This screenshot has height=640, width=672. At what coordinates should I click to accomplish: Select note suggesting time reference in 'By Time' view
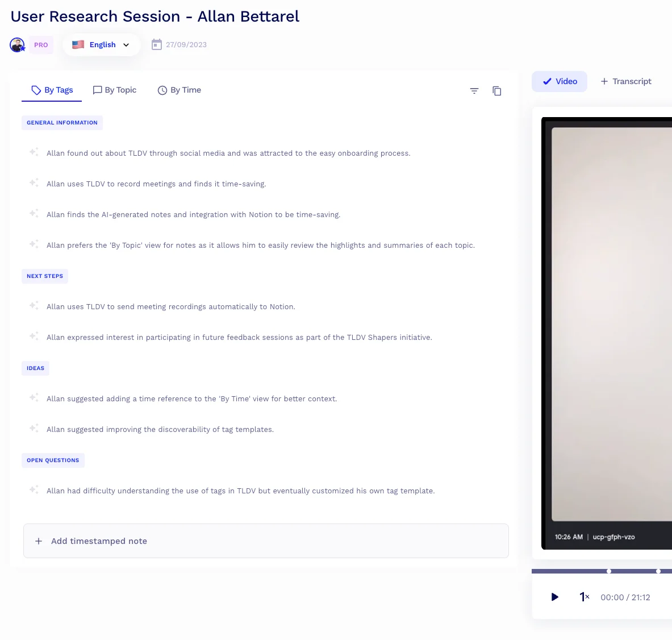point(191,399)
